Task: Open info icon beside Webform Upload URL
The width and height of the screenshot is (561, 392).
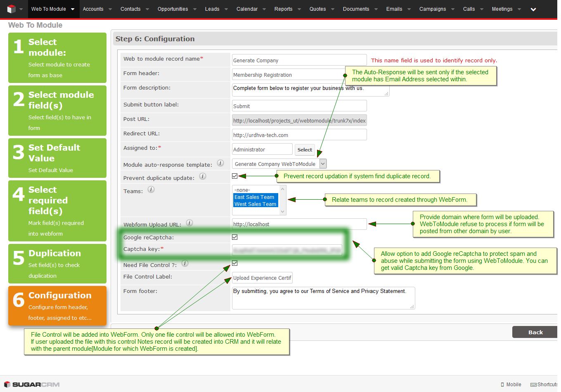Action: click(189, 223)
